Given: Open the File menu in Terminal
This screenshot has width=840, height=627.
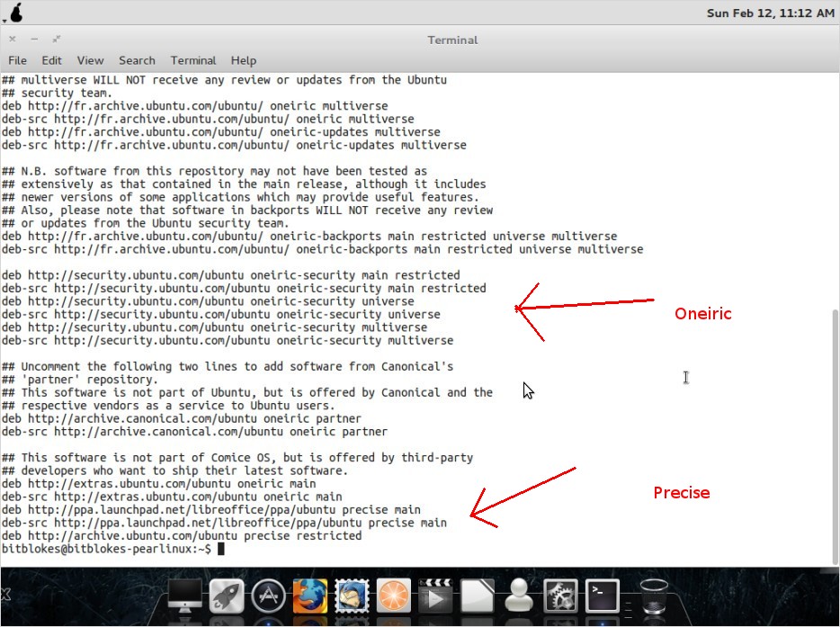Looking at the screenshot, I should 17,60.
